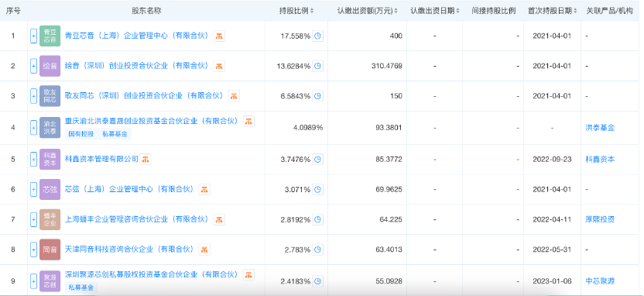The height and width of the screenshot is (296, 644).
Task: Click the pie chart icon beside 17.558%
Action: 317,36
